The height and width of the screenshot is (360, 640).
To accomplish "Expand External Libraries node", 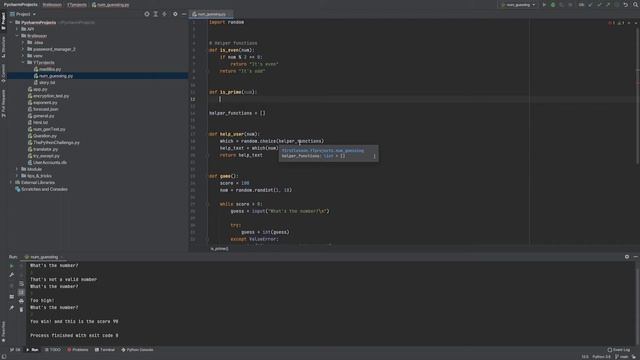I will pyautogui.click(x=11, y=182).
